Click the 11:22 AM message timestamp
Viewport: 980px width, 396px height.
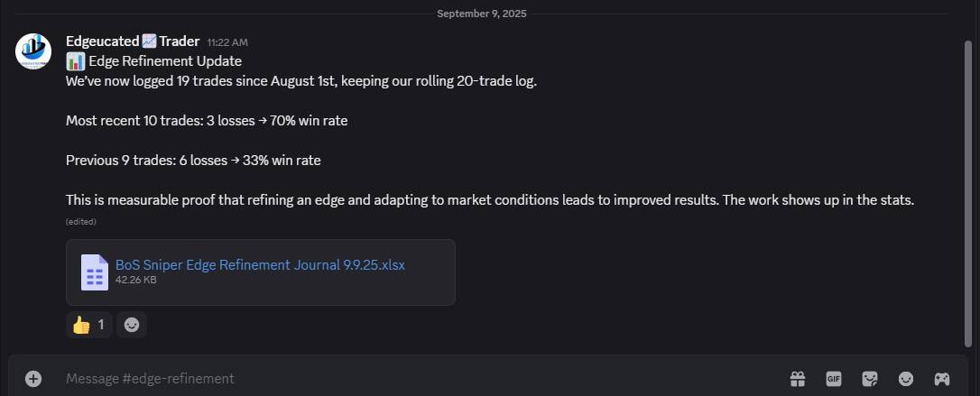coord(227,42)
